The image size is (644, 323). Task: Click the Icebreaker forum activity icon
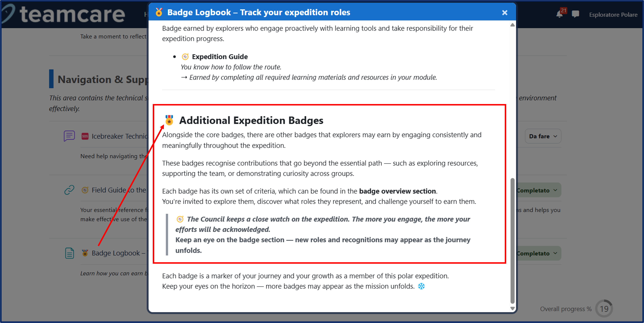point(69,136)
